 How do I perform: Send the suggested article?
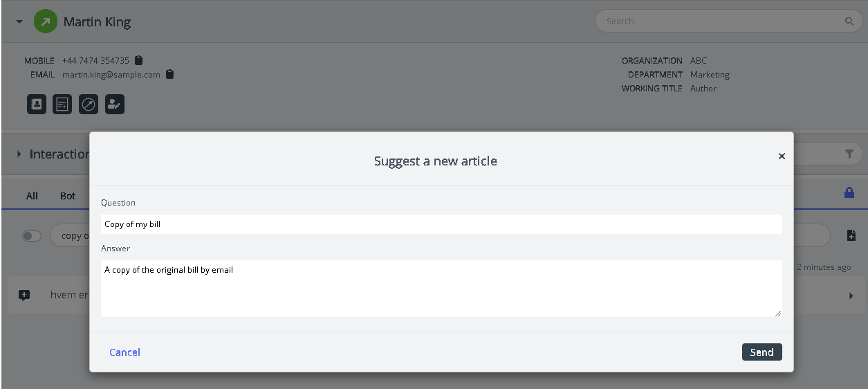(761, 352)
